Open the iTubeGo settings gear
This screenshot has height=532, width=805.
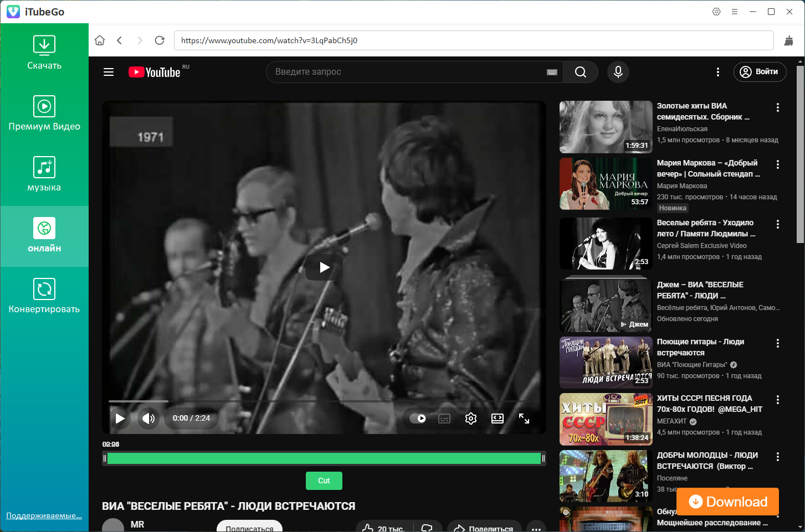(716, 12)
